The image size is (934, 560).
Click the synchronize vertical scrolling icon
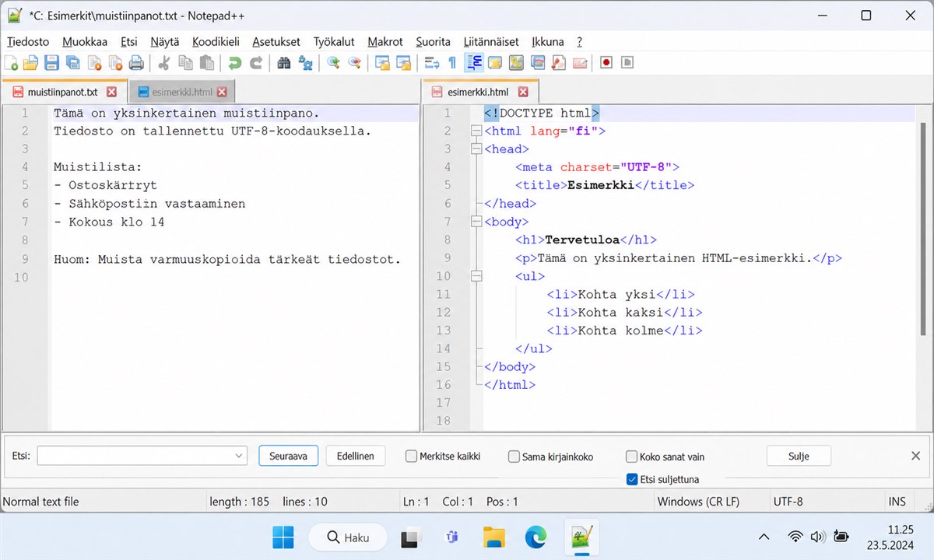click(382, 63)
